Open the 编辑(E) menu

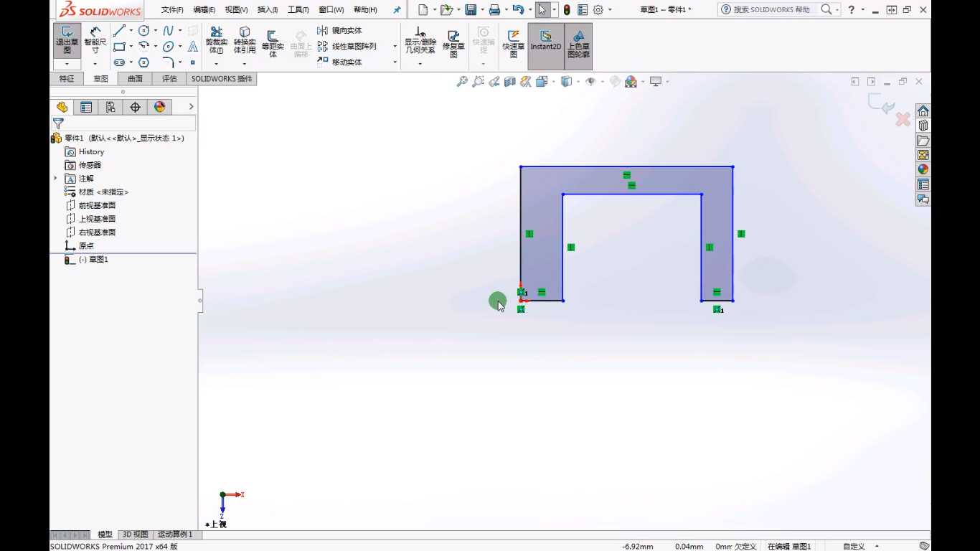click(204, 10)
